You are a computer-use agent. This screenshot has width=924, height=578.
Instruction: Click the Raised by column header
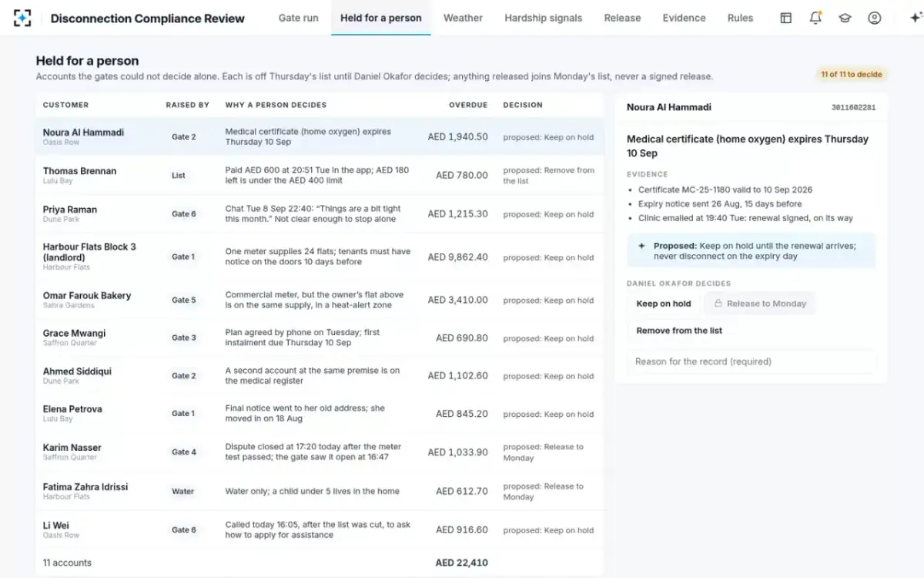coord(187,105)
